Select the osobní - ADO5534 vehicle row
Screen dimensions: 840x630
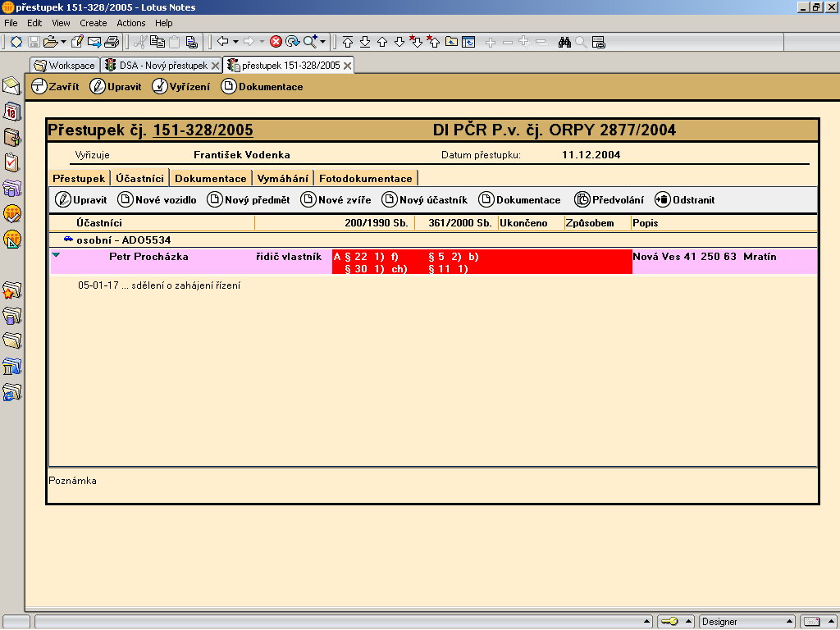433,240
